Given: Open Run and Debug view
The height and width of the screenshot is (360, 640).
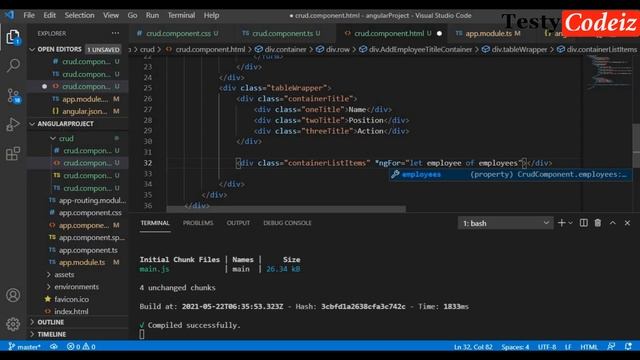Looking at the screenshot, I should tap(13, 124).
